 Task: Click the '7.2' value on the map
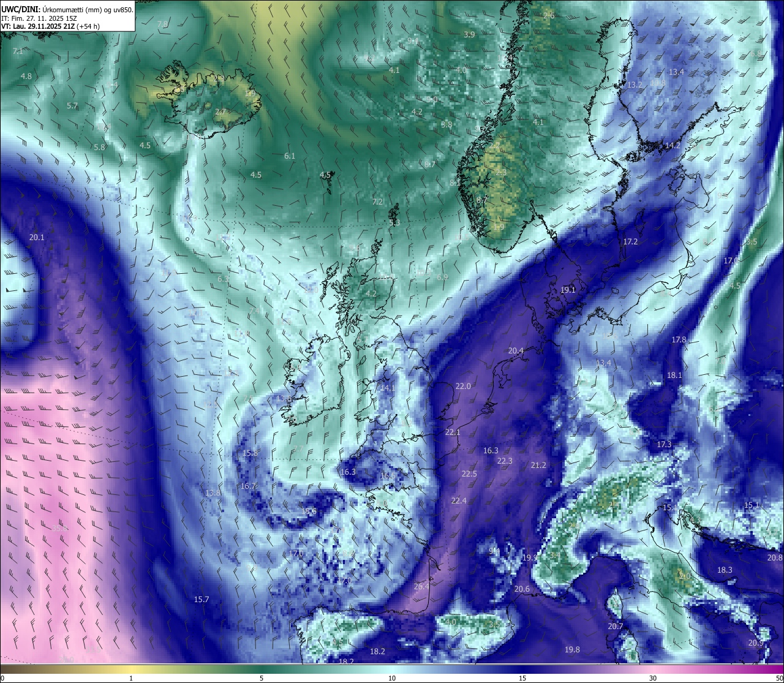[x=377, y=202]
